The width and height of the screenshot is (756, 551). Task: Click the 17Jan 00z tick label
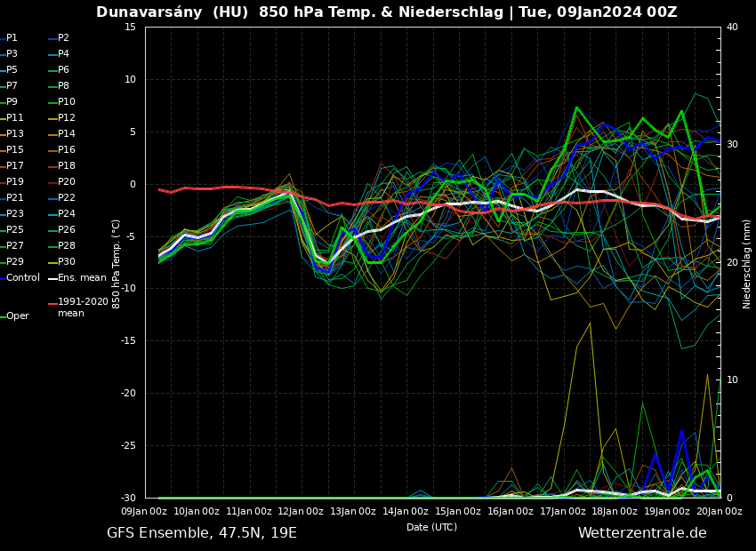pos(563,511)
